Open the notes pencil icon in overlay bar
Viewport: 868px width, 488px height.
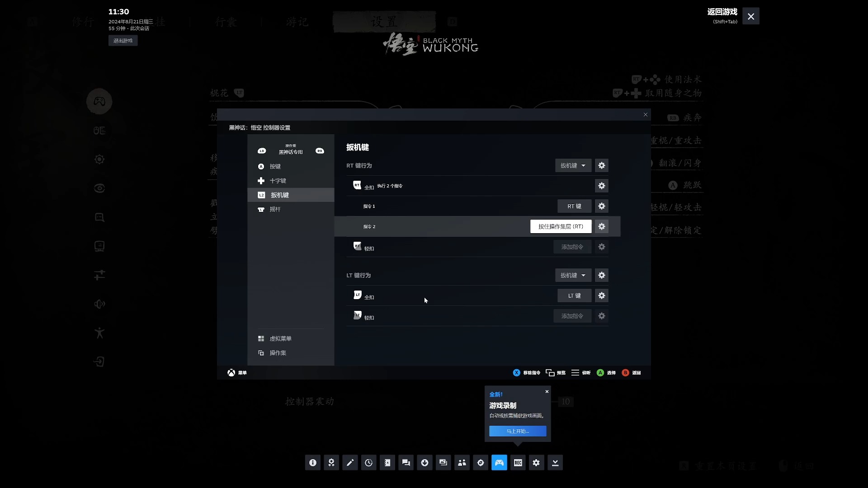350,463
